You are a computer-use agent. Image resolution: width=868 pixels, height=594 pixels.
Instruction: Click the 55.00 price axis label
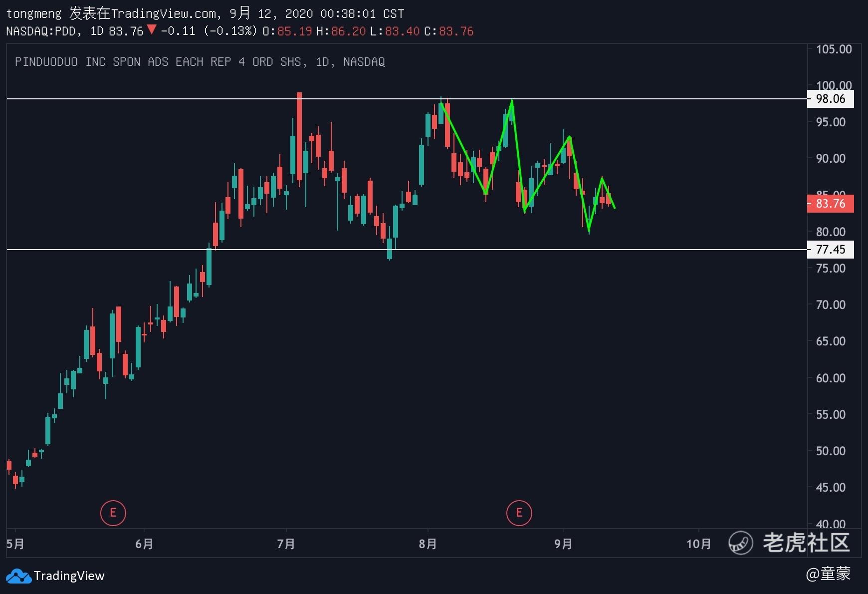[831, 414]
